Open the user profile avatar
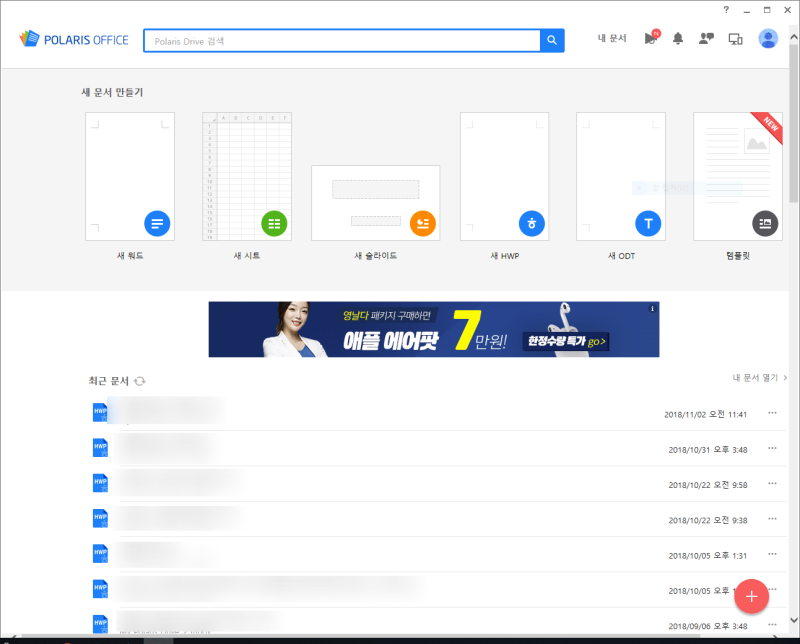Image resolution: width=800 pixels, height=644 pixels. tap(768, 38)
